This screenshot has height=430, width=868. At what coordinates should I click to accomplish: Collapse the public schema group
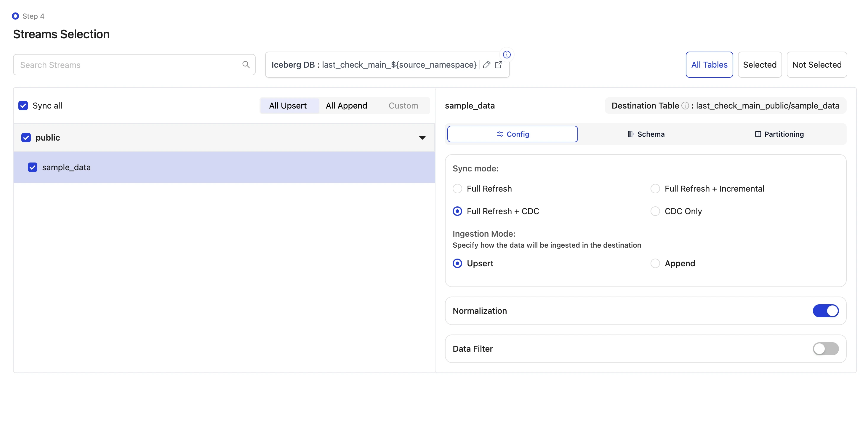point(422,138)
